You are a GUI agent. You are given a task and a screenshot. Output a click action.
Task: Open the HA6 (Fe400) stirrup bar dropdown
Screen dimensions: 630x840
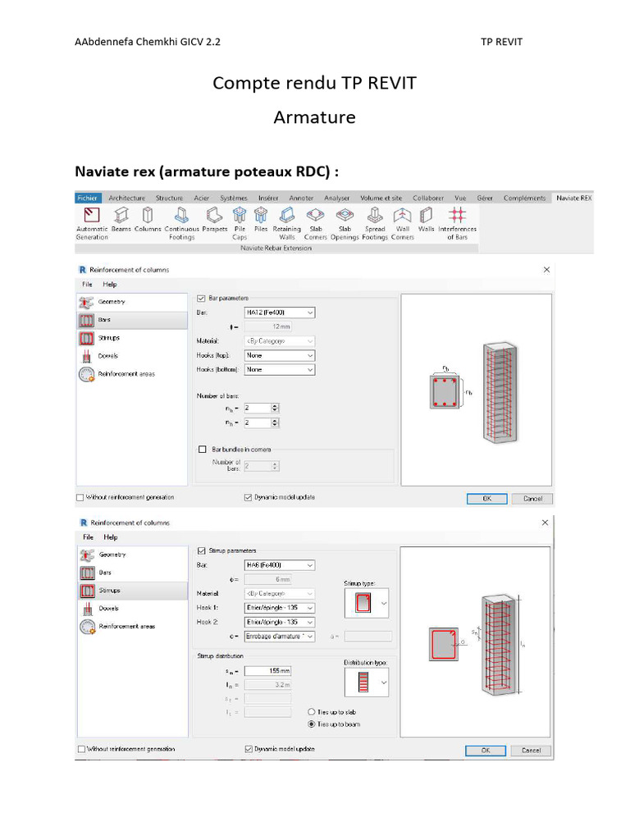tap(280, 565)
